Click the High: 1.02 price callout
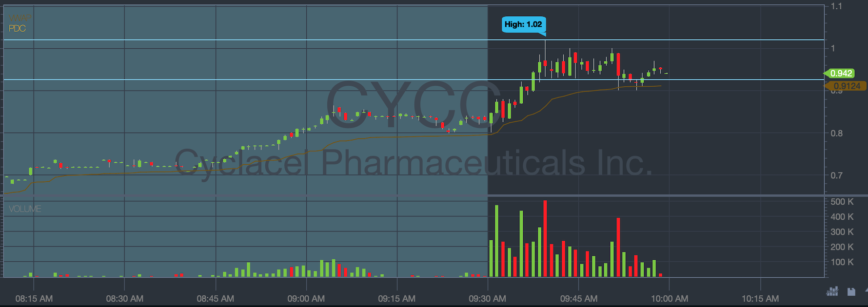Viewport: 868px width, 307px height. coord(523,24)
